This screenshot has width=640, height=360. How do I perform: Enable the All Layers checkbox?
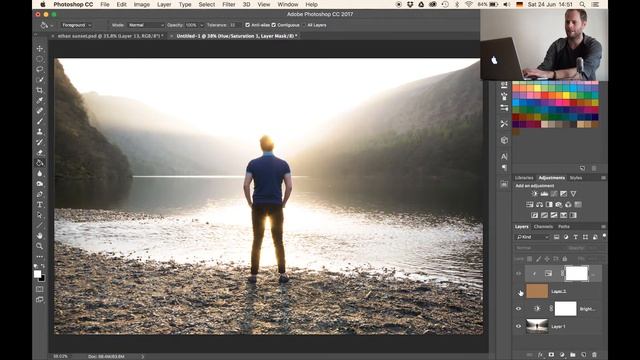[304, 25]
